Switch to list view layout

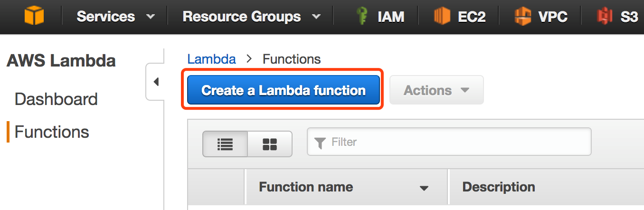click(225, 144)
